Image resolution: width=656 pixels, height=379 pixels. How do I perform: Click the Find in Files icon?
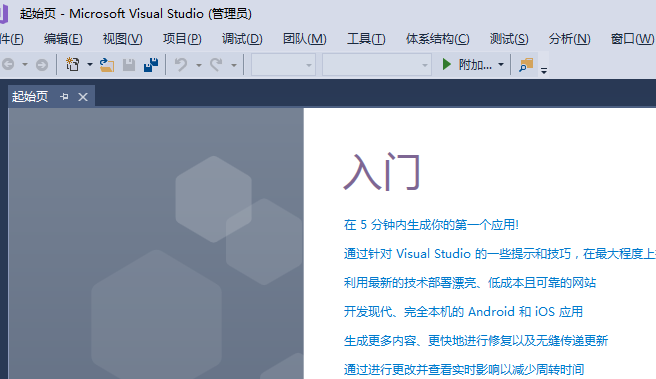pos(526,65)
